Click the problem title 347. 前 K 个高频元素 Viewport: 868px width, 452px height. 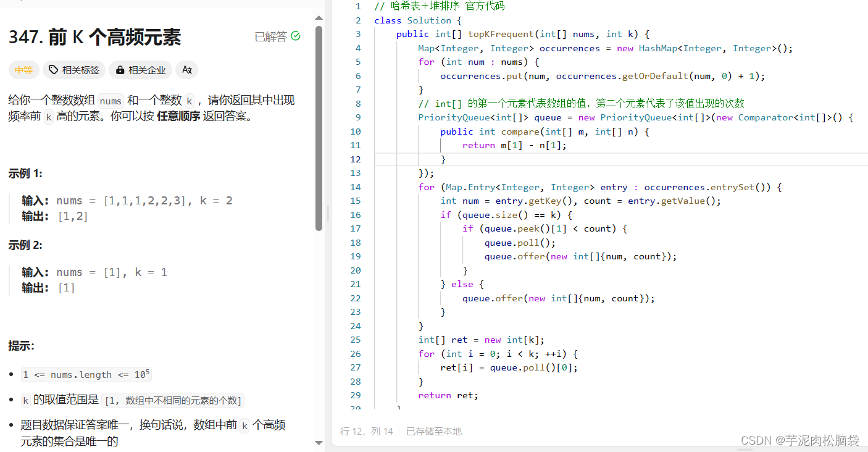(94, 37)
